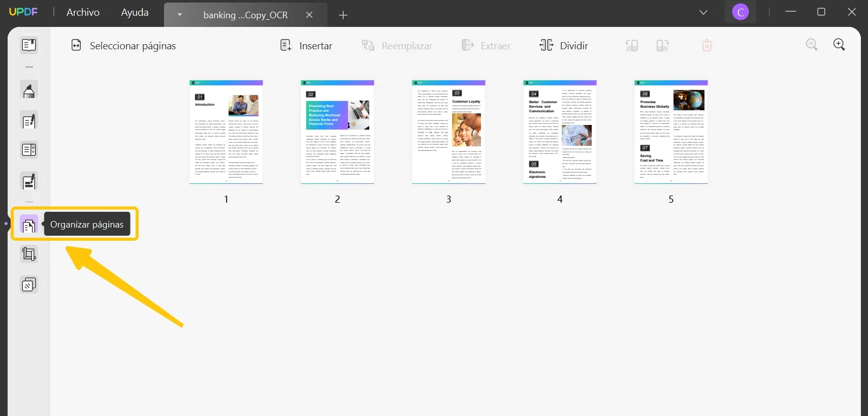Switch to banking ...Copy_OCR tab
The height and width of the screenshot is (416, 868).
[x=245, y=15]
